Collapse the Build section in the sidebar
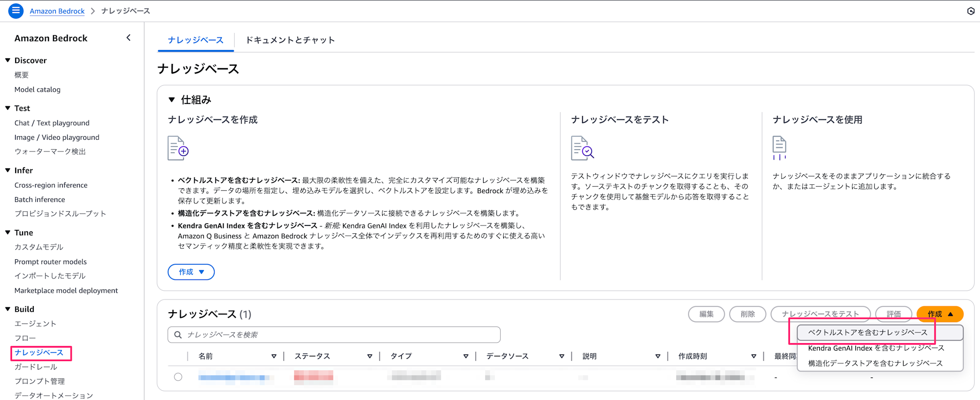980x400 pixels. [8, 309]
